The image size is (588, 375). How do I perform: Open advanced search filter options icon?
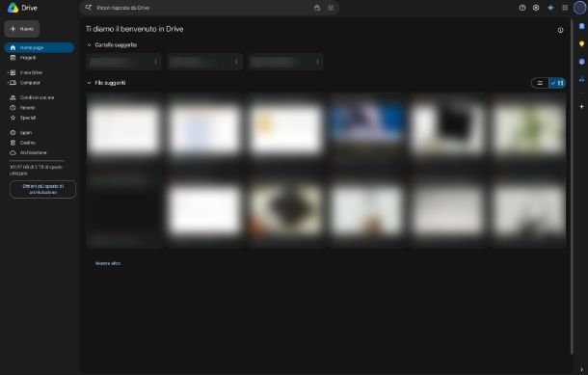click(331, 8)
